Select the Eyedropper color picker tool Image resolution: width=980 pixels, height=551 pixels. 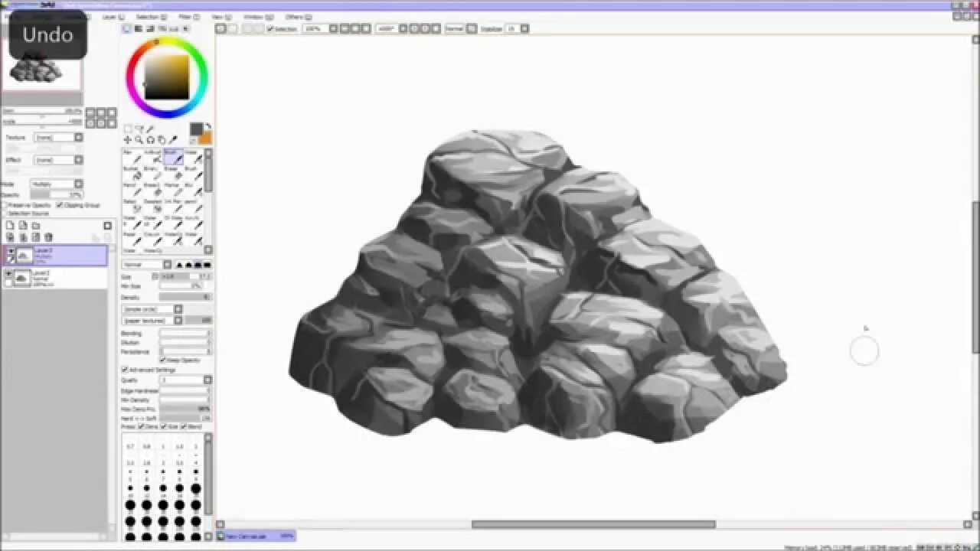coord(172,140)
